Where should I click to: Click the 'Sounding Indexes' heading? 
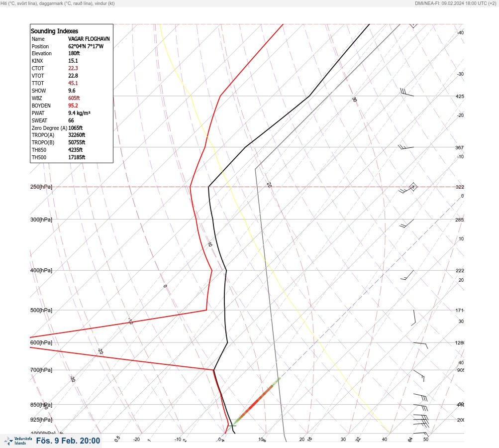point(54,31)
